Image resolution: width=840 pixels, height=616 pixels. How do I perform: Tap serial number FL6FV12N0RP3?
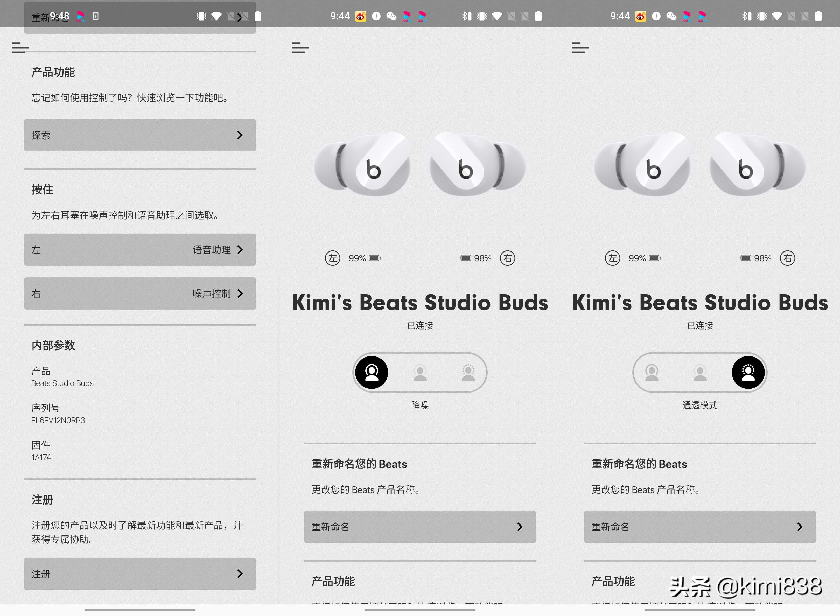coord(58,420)
